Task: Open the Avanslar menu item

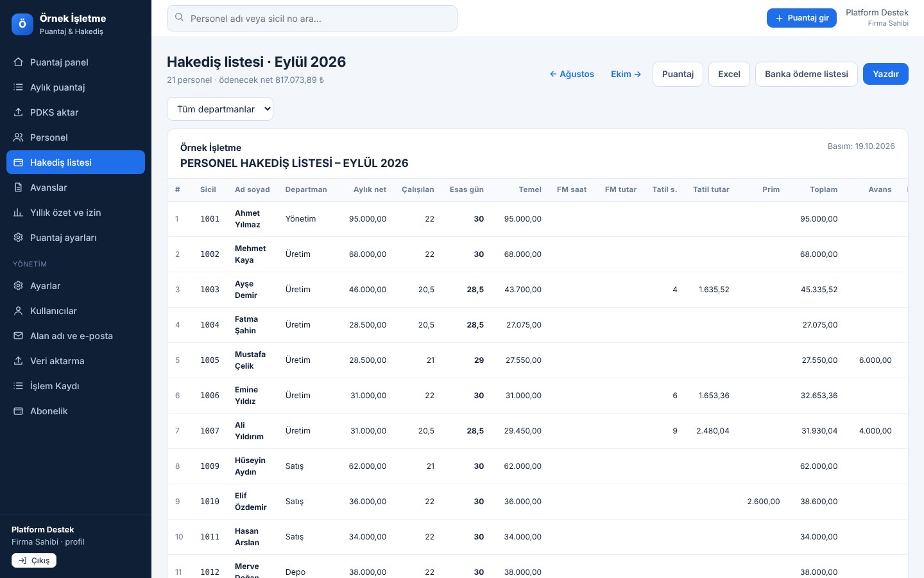Action: pos(76,188)
